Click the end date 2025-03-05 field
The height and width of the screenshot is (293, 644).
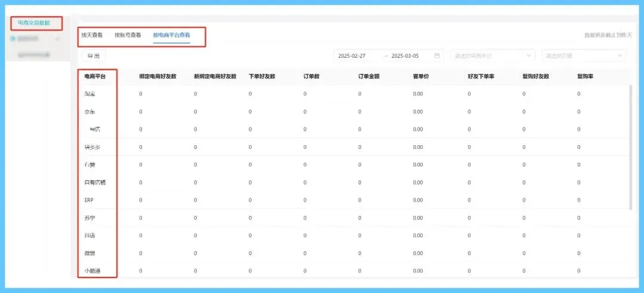click(405, 56)
